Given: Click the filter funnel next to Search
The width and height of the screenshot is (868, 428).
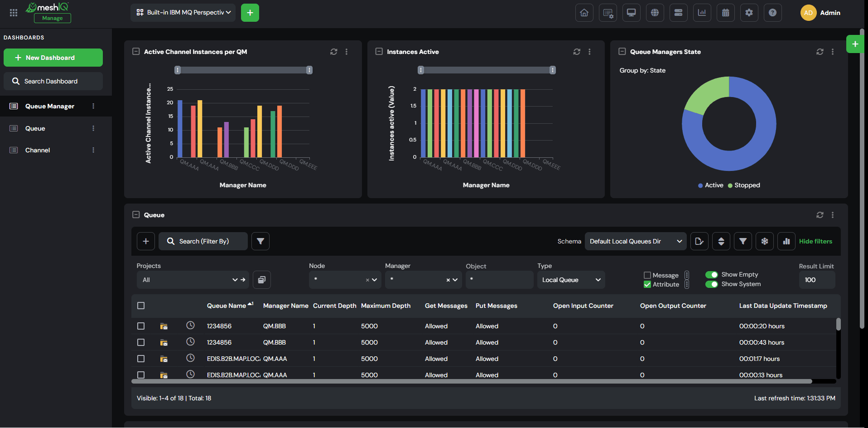Looking at the screenshot, I should 260,241.
